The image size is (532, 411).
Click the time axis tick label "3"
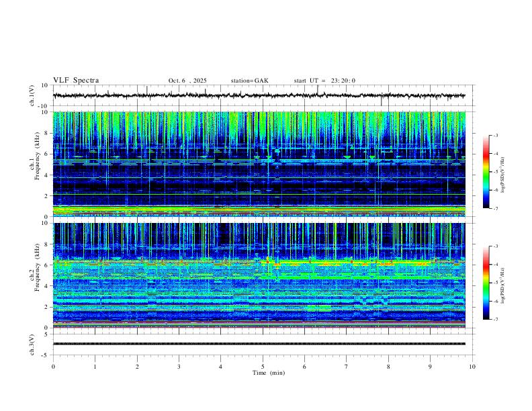coord(179,367)
